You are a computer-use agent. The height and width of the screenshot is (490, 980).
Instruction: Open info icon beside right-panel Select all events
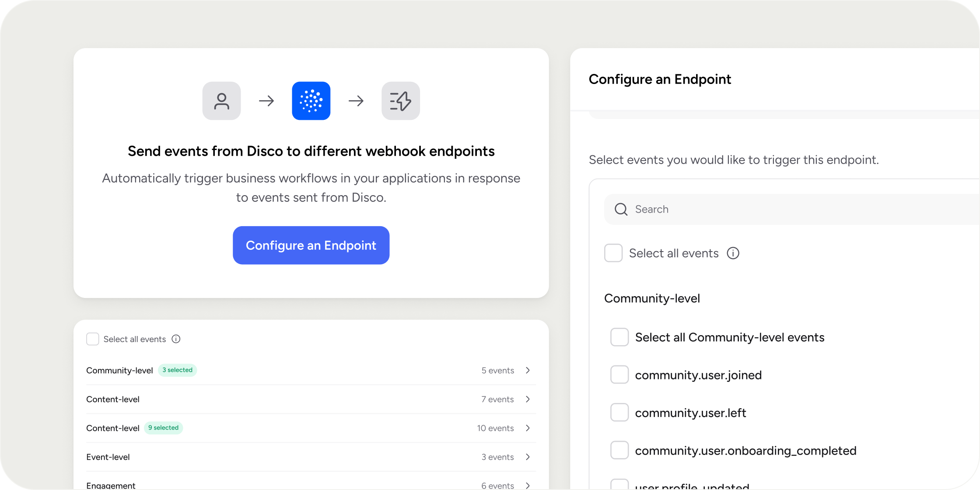(x=733, y=253)
